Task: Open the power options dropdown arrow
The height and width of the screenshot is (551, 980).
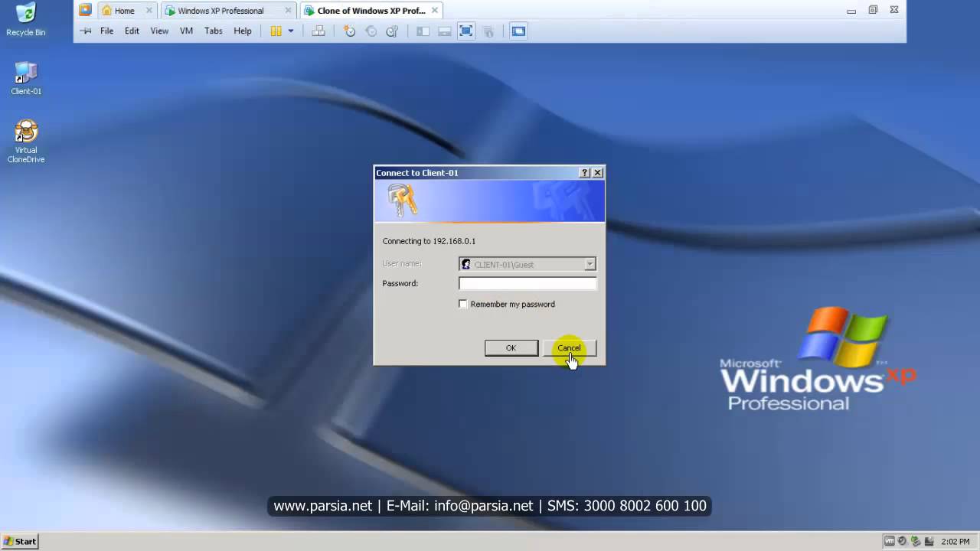Action: point(291,31)
